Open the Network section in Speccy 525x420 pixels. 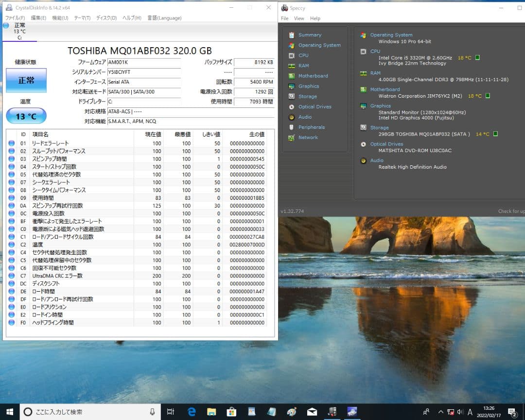point(308,138)
